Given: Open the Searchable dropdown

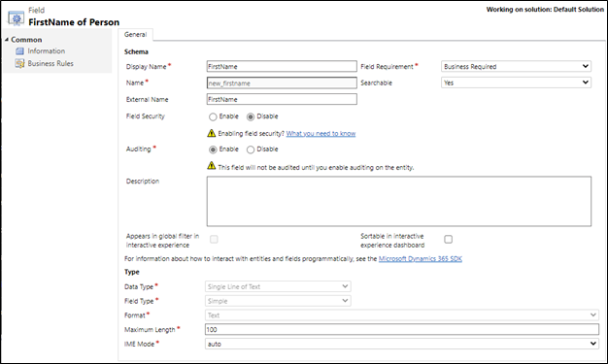Looking at the screenshot, I should point(516,83).
